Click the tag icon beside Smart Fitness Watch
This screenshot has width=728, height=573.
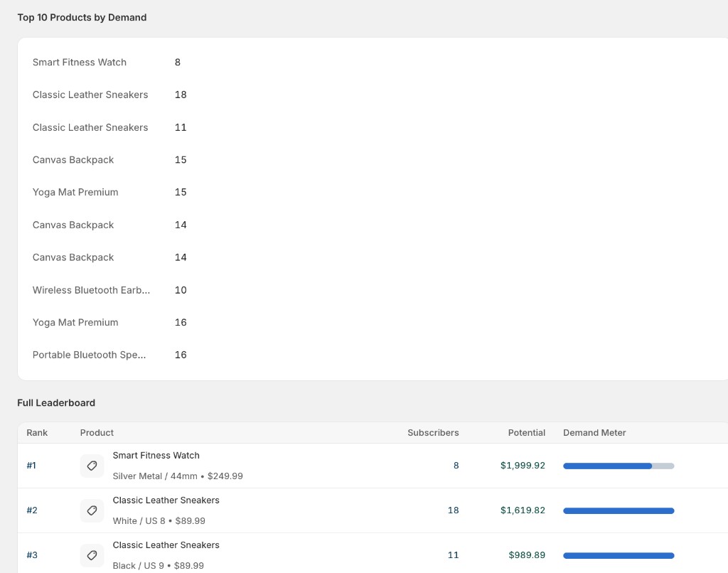point(92,466)
